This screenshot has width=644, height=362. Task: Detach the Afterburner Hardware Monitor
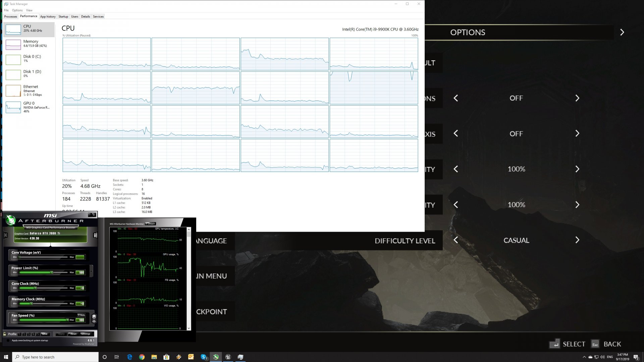tap(151, 224)
